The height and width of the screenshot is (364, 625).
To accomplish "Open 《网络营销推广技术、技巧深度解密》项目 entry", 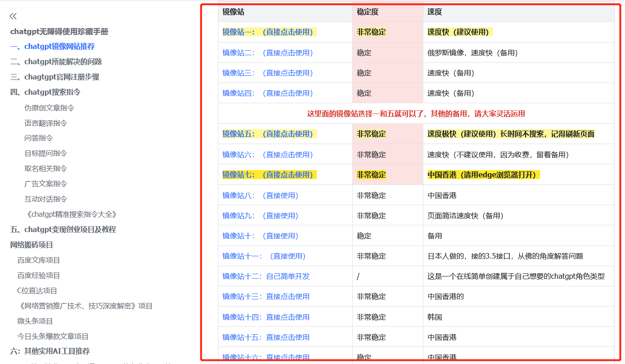I will click(85, 306).
